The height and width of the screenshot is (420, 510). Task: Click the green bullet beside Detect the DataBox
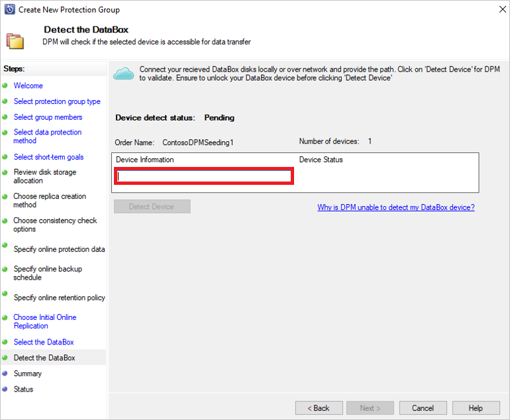point(5,358)
